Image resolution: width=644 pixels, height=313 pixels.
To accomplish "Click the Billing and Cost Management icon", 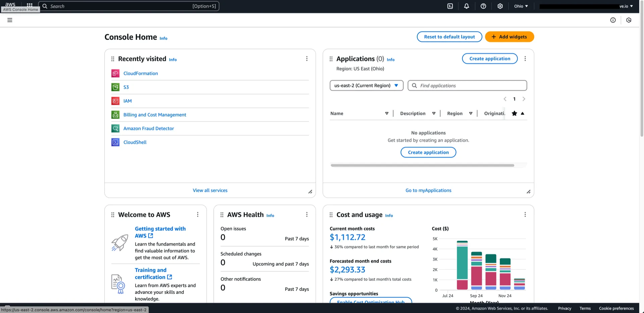I will [x=115, y=115].
